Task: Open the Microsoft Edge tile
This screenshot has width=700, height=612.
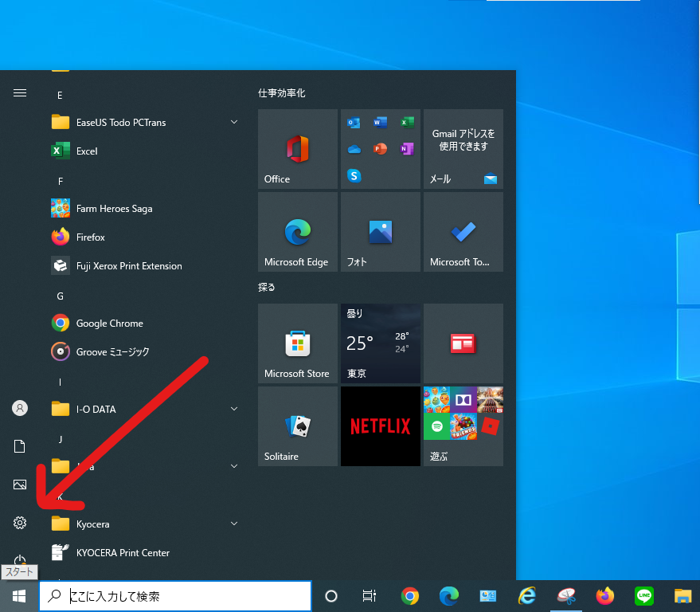Action: click(297, 232)
